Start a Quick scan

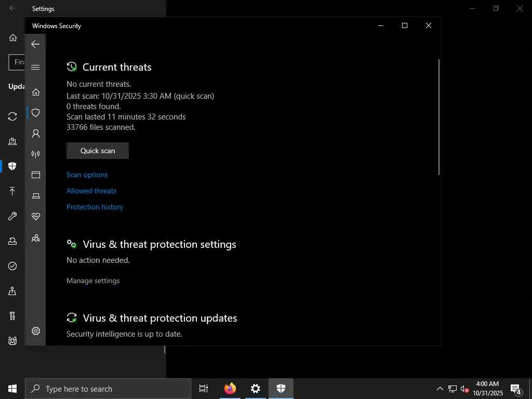(x=98, y=151)
